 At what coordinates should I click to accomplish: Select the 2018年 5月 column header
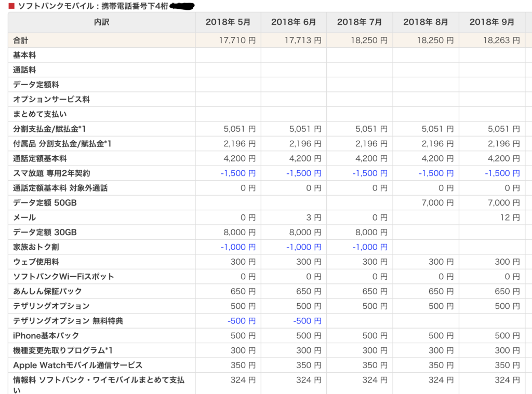pos(228,22)
